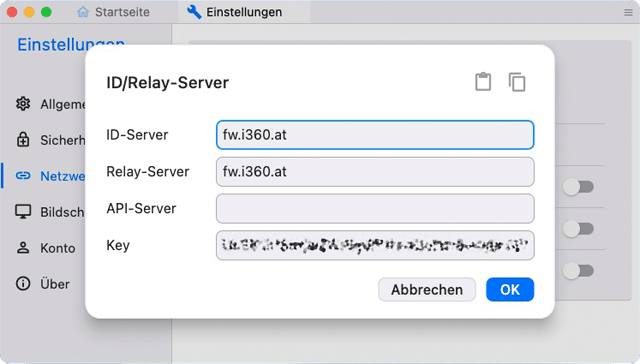Viewport: 640px width, 364px height.
Task: Open the Konto settings section
Action: pos(45,248)
